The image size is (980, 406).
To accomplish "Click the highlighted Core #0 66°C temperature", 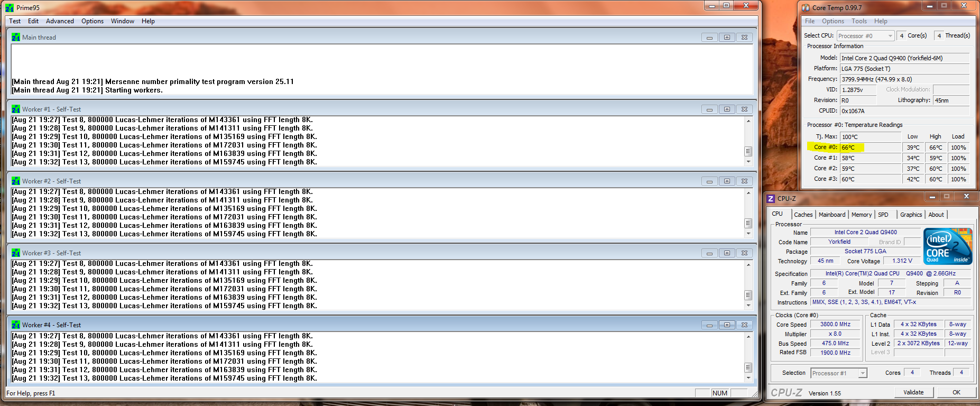I will tap(870, 147).
